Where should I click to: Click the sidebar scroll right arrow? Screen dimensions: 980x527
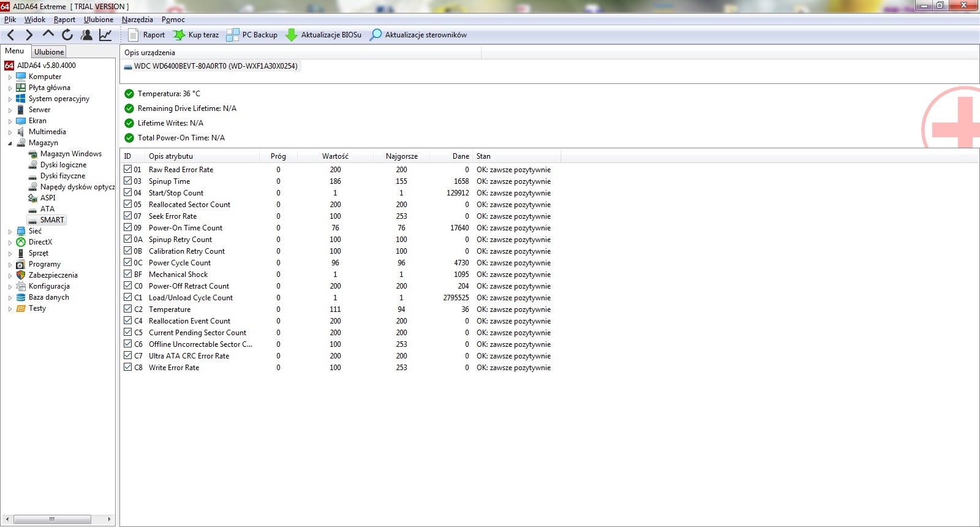pyautogui.click(x=109, y=519)
